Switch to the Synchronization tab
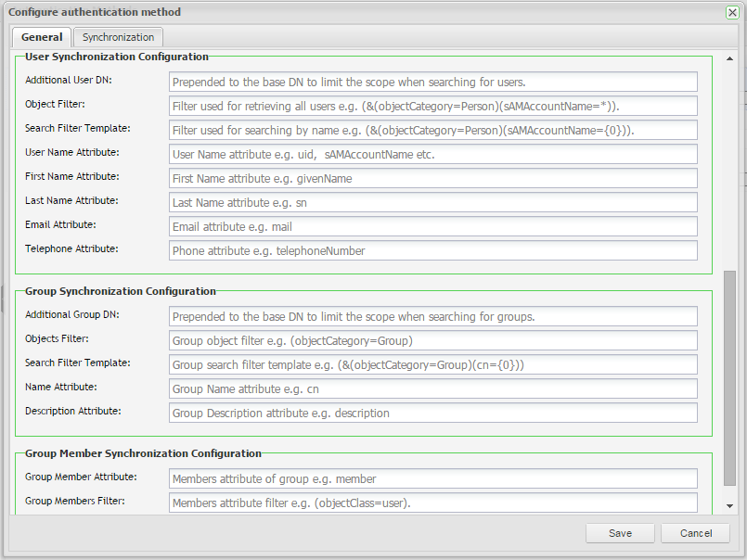The width and height of the screenshot is (747, 560). pyautogui.click(x=118, y=37)
